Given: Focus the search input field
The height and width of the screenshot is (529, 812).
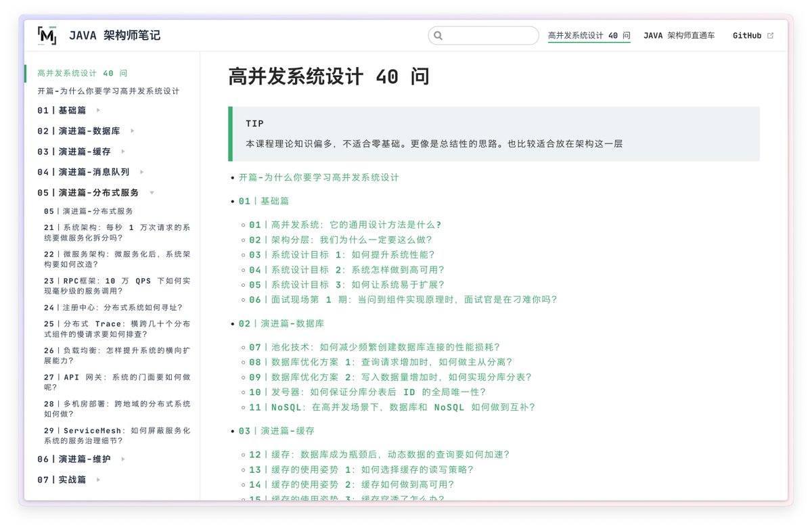Looking at the screenshot, I should click(483, 35).
